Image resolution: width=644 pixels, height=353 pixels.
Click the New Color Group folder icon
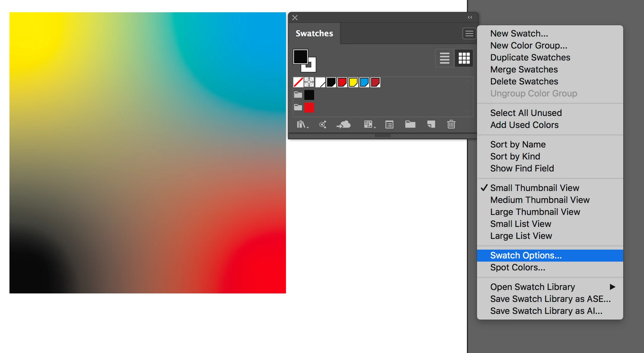[410, 124]
